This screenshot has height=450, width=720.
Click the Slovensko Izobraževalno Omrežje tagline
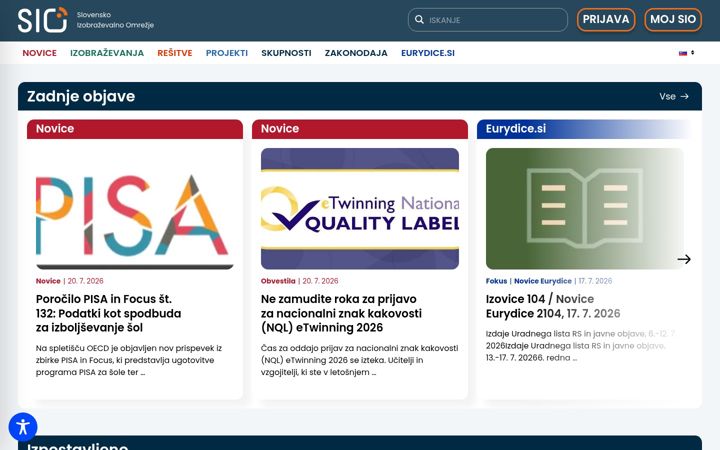click(x=115, y=20)
